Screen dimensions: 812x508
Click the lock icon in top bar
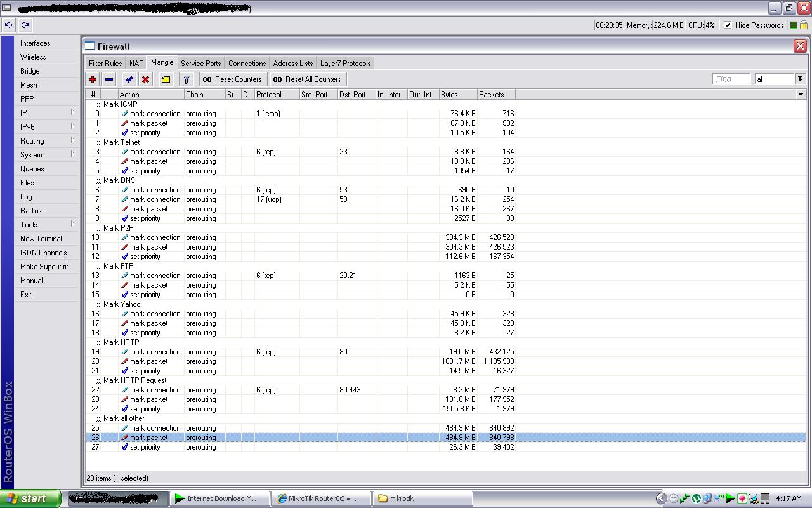pyautogui.click(x=803, y=25)
